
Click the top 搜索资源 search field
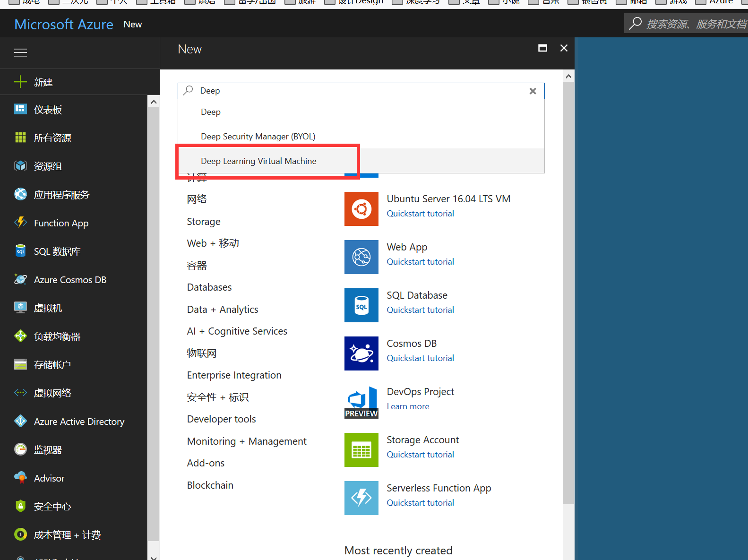[686, 23]
